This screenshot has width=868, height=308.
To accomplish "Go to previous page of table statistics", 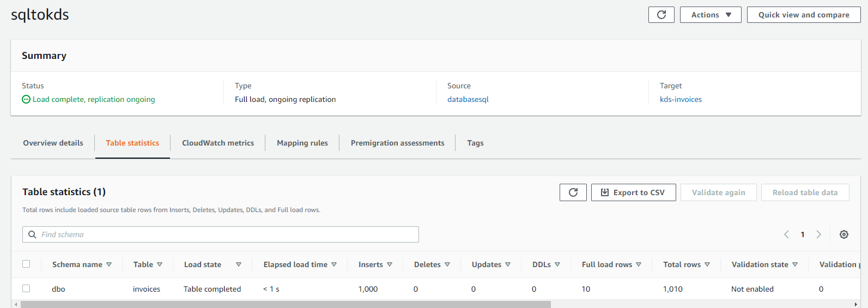I will pos(786,234).
